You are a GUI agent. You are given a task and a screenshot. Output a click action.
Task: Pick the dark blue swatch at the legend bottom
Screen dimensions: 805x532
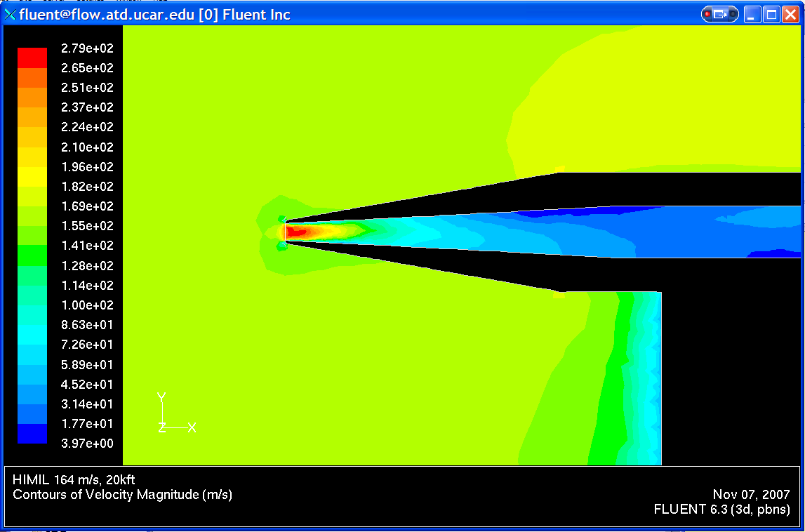(x=32, y=434)
